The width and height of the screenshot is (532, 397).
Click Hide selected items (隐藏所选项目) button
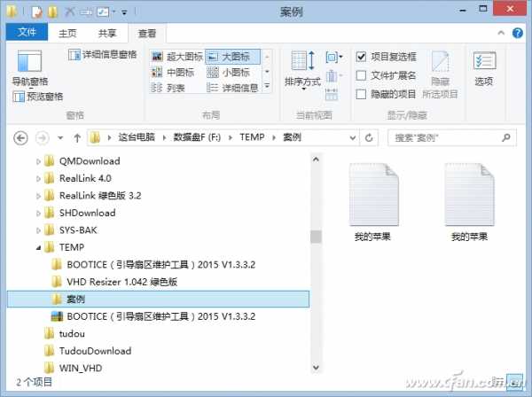[x=440, y=75]
